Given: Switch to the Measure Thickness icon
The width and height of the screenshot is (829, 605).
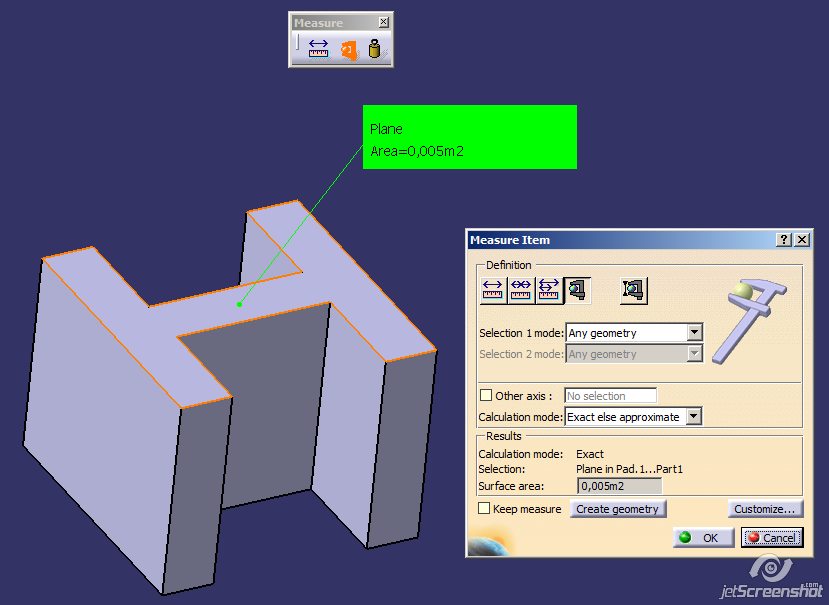Looking at the screenshot, I should pos(633,290).
